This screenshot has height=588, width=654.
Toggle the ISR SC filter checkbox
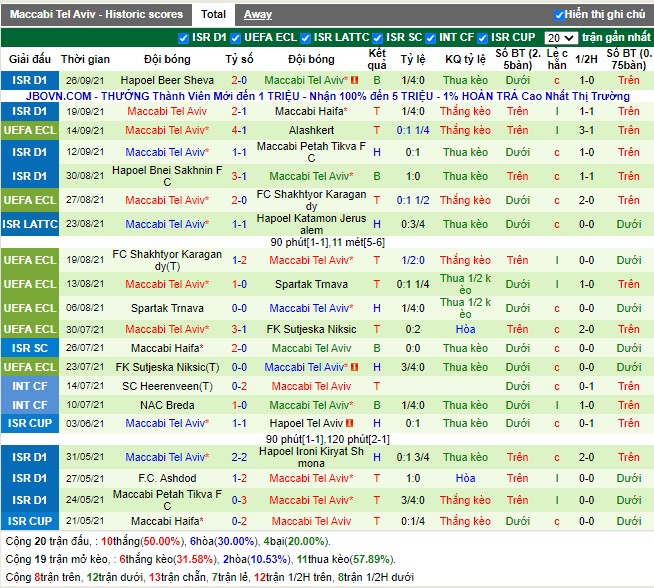click(378, 38)
